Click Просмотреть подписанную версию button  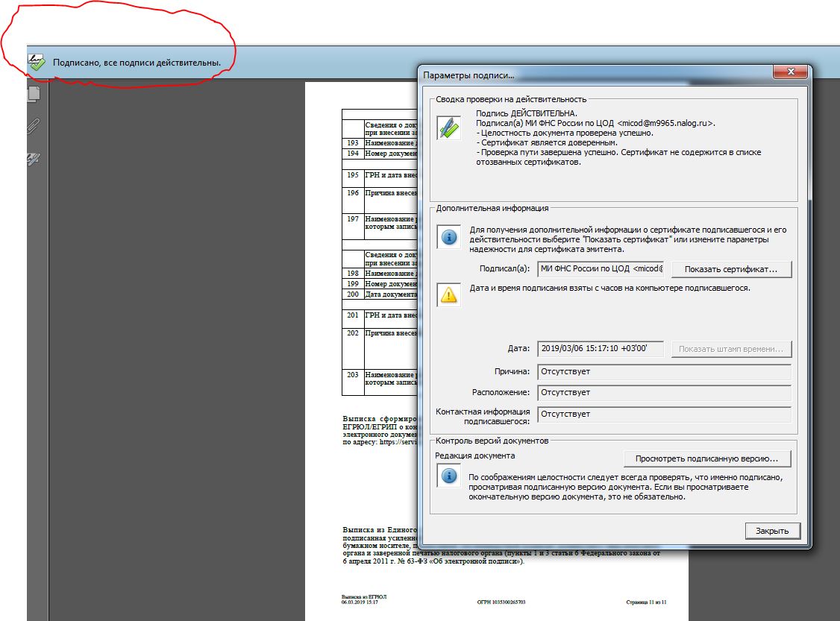706,458
